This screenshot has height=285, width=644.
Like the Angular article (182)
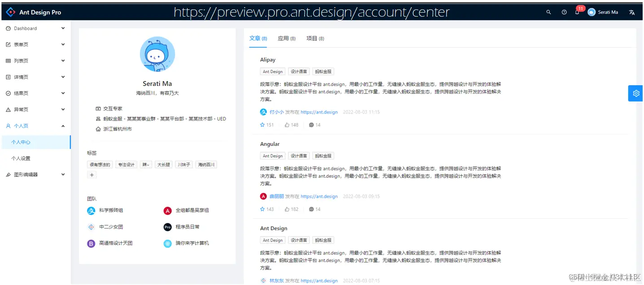click(287, 209)
